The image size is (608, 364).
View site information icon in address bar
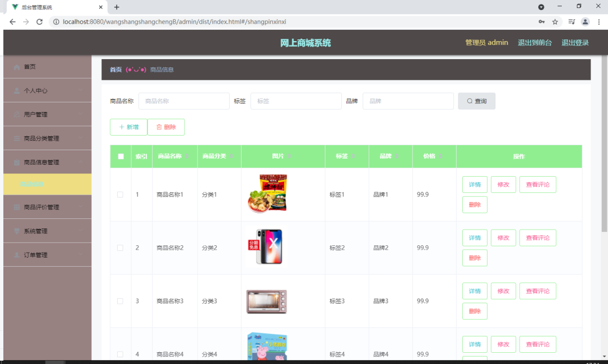pyautogui.click(x=56, y=22)
